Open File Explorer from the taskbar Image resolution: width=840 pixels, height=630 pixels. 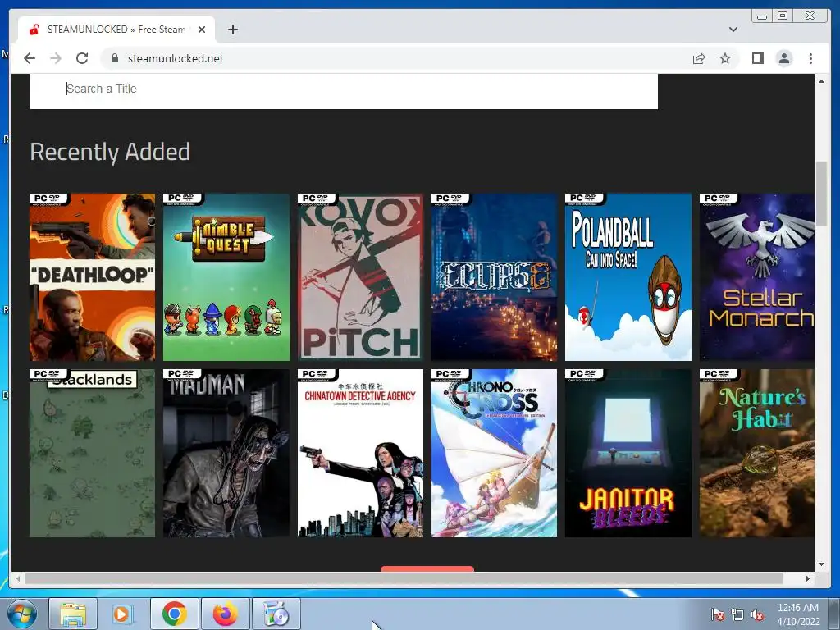[73, 614]
